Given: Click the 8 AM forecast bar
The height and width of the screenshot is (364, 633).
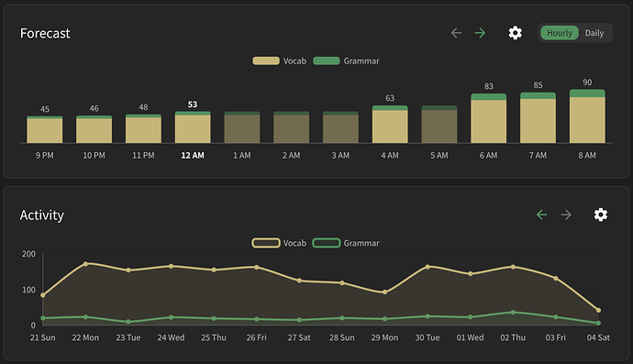Looking at the screenshot, I should pos(587,116).
